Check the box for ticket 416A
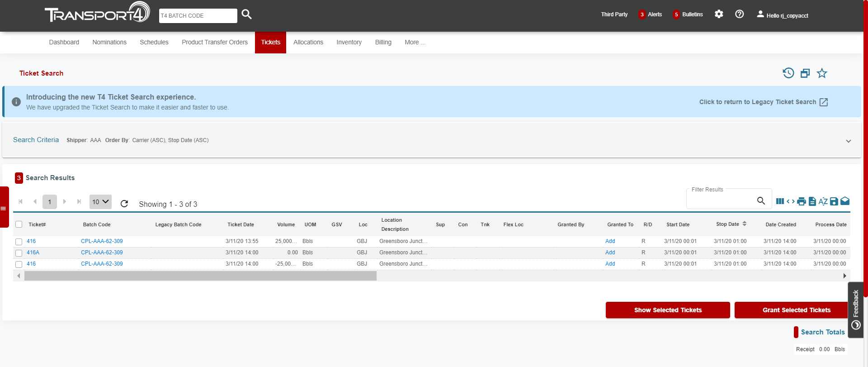 [19, 253]
